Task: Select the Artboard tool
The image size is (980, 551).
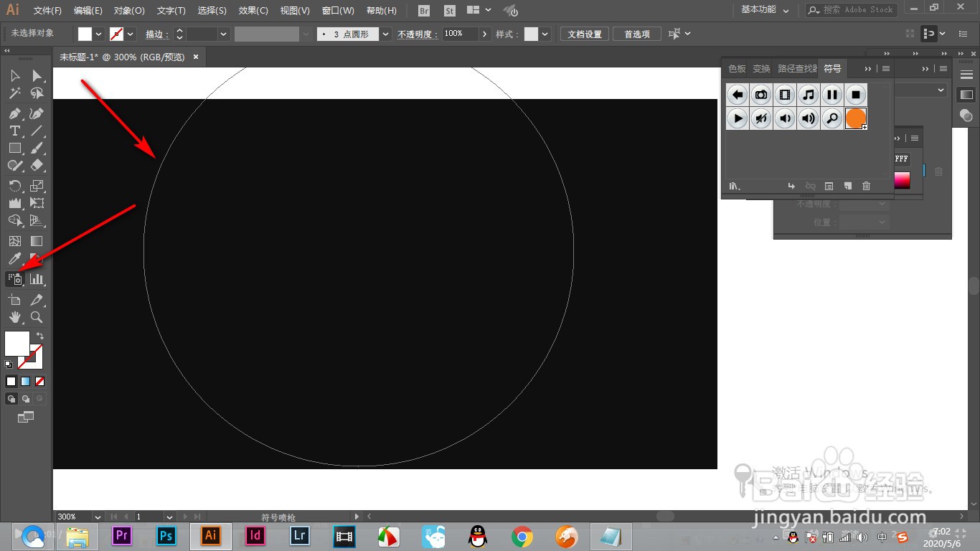Action: (x=14, y=300)
